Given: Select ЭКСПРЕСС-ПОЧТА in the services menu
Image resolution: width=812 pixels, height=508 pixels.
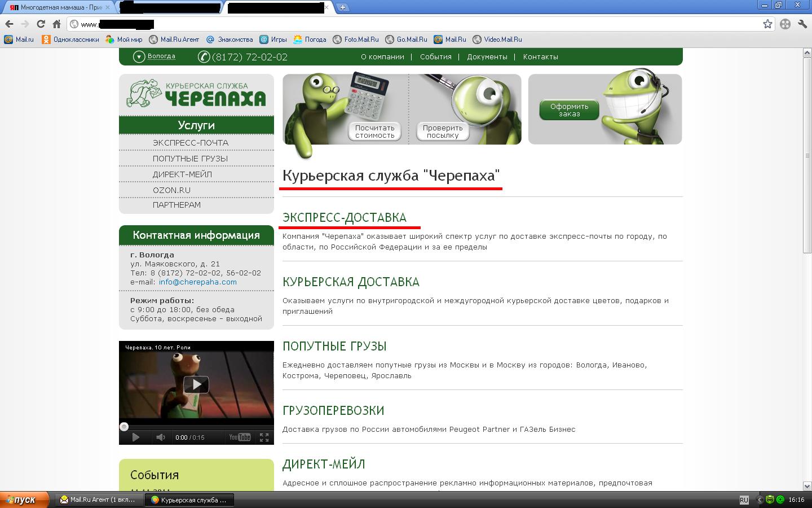Looking at the screenshot, I should pyautogui.click(x=191, y=143).
